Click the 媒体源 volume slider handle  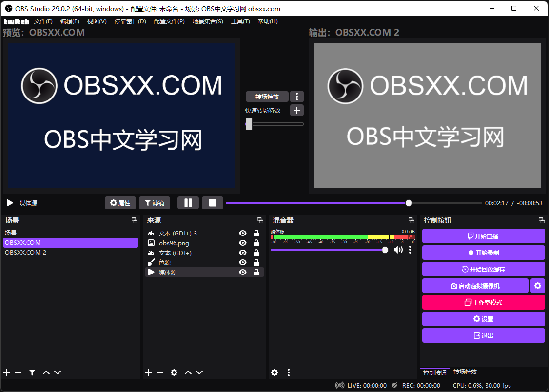coord(385,250)
